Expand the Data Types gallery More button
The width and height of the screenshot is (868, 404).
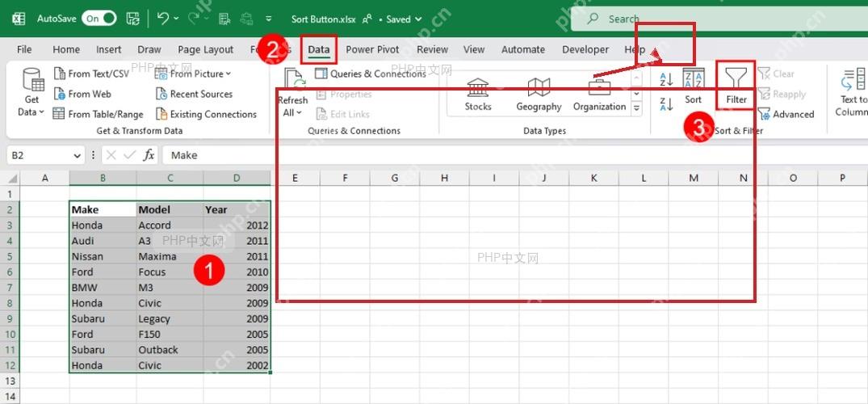[x=636, y=108]
